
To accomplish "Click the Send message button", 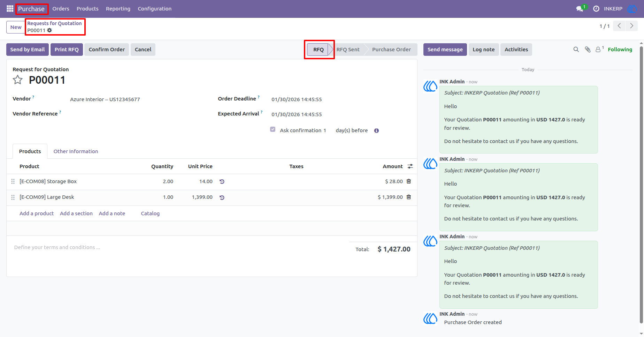I will [445, 50].
